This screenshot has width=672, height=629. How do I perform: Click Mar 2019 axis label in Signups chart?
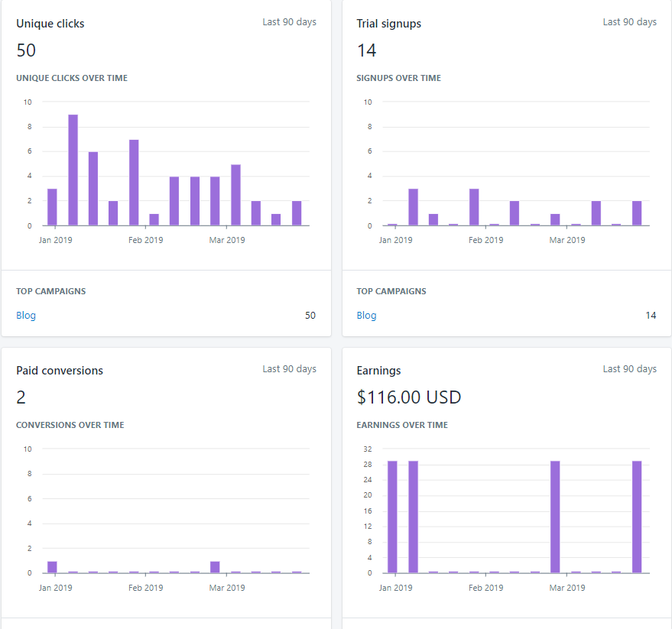[567, 240]
